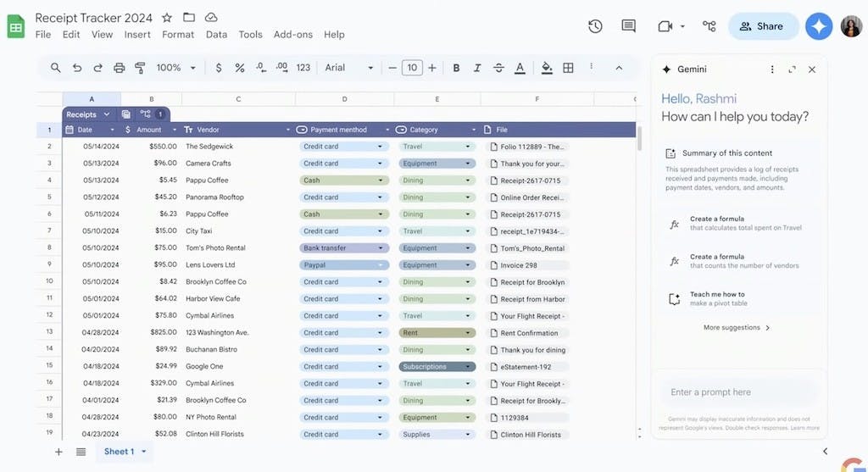Open the Insert menu
Screen dimensions: 868x472
pos(137,34)
